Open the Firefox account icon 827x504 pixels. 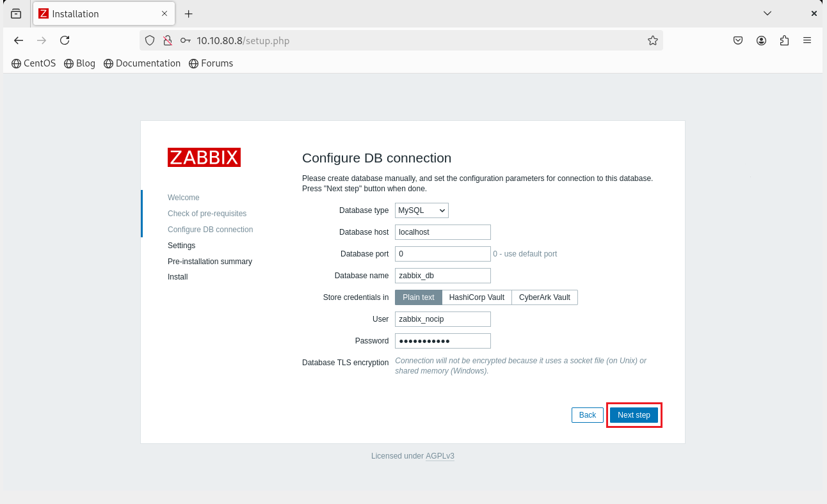click(x=761, y=40)
